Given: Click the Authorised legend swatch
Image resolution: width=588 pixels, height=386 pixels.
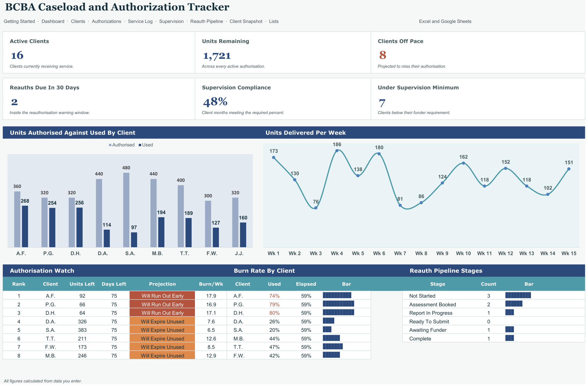Looking at the screenshot, I should point(110,145).
